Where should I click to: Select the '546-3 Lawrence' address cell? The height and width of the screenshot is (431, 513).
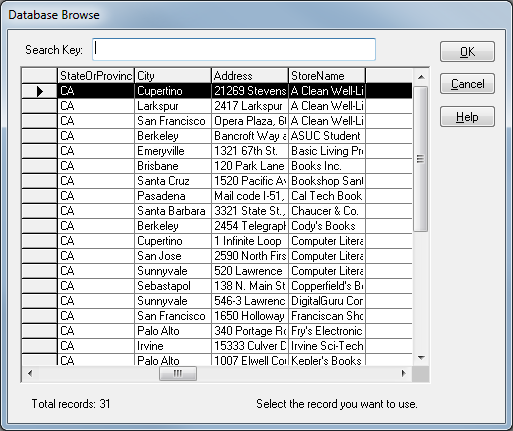(250, 301)
